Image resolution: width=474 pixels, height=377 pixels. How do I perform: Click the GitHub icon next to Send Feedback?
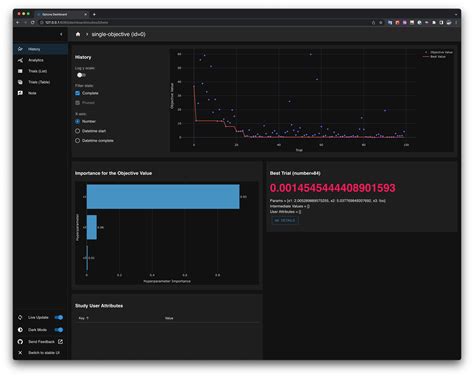coord(20,342)
